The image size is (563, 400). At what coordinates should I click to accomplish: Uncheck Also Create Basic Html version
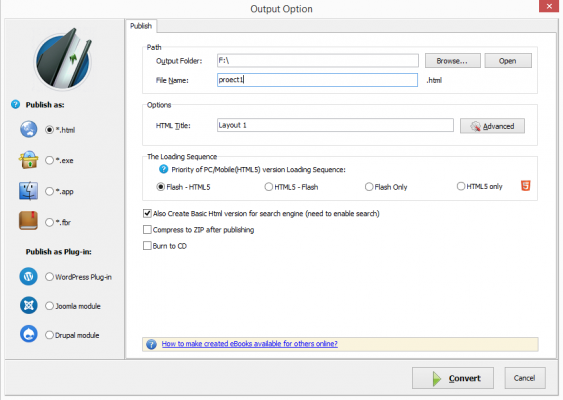coord(147,214)
